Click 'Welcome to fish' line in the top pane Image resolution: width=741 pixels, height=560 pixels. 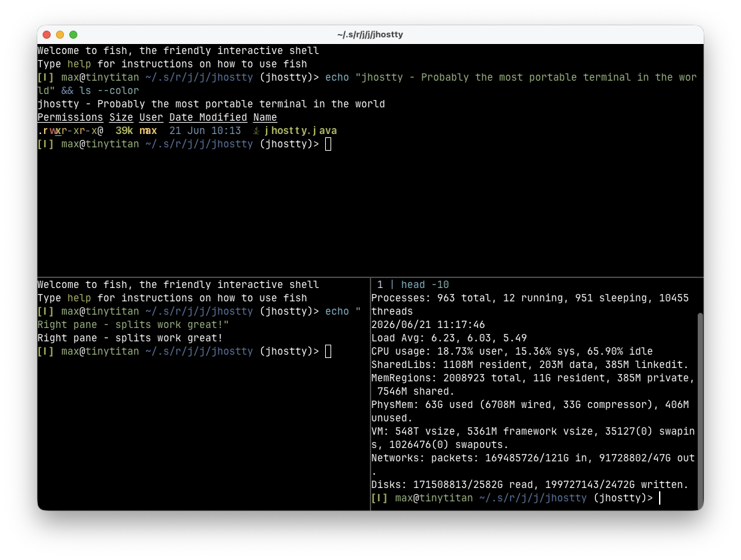click(x=178, y=51)
